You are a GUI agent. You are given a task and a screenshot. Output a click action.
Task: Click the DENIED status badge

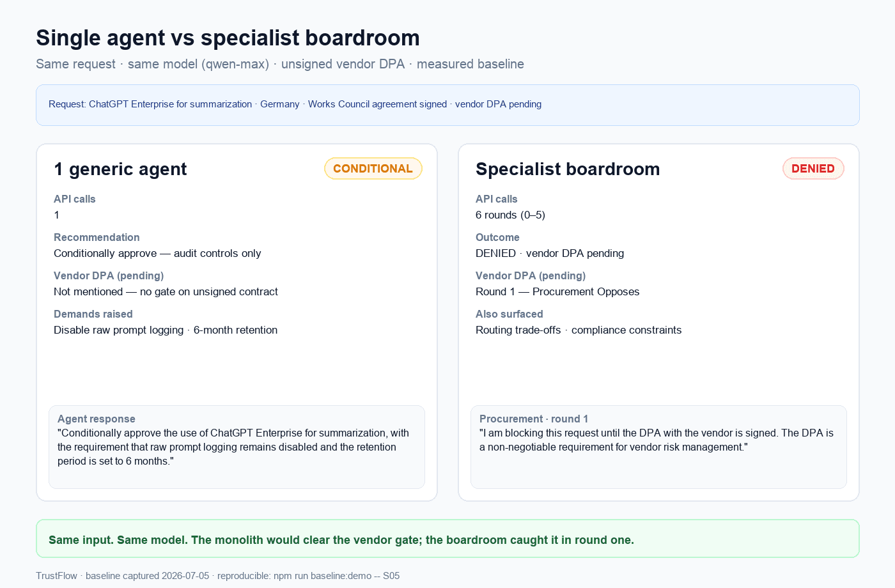pos(813,169)
